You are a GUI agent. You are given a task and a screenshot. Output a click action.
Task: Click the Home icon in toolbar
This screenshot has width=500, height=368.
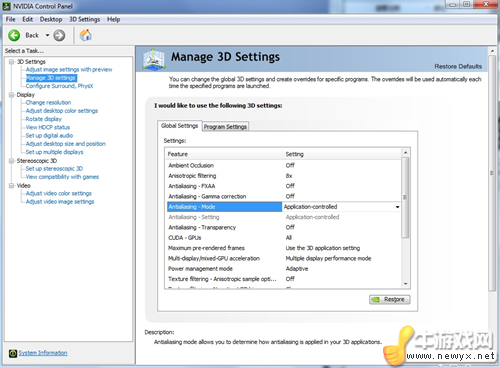tap(86, 35)
